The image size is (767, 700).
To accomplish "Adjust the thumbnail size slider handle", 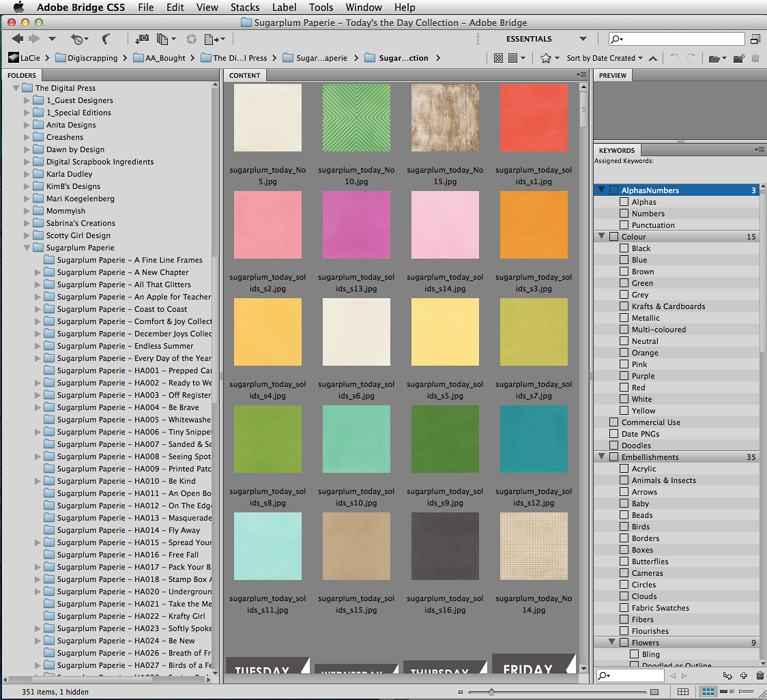I will (491, 692).
